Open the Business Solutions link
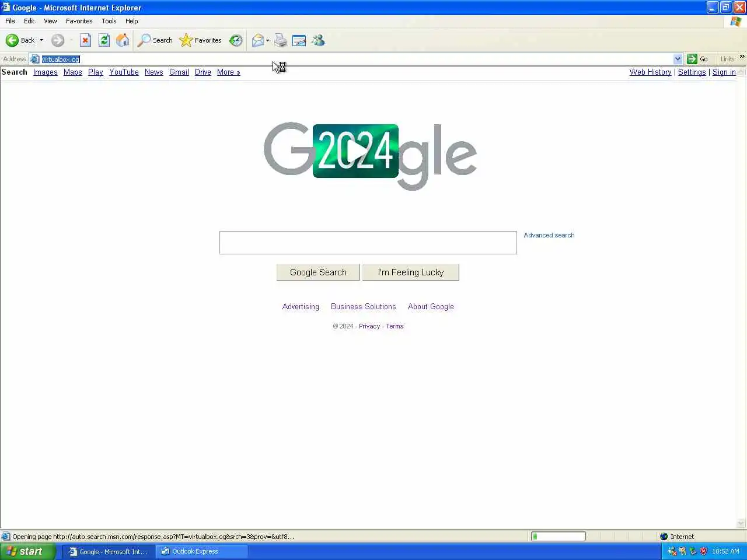Screen dimensions: 747x560 coord(364,307)
